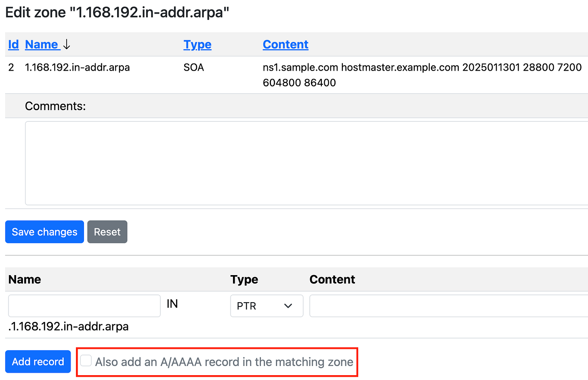Focus the new record Content input field
Viewport: 588px width, 380px height.
[x=449, y=306]
